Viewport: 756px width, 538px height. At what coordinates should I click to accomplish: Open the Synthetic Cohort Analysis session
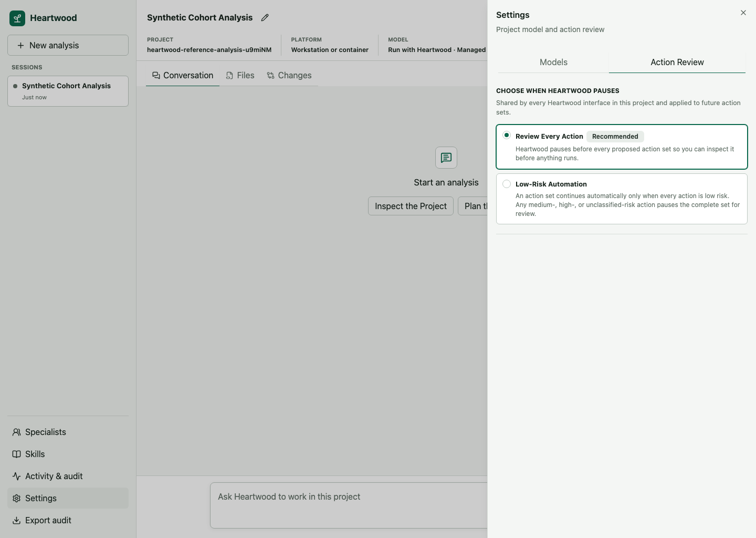(68, 91)
